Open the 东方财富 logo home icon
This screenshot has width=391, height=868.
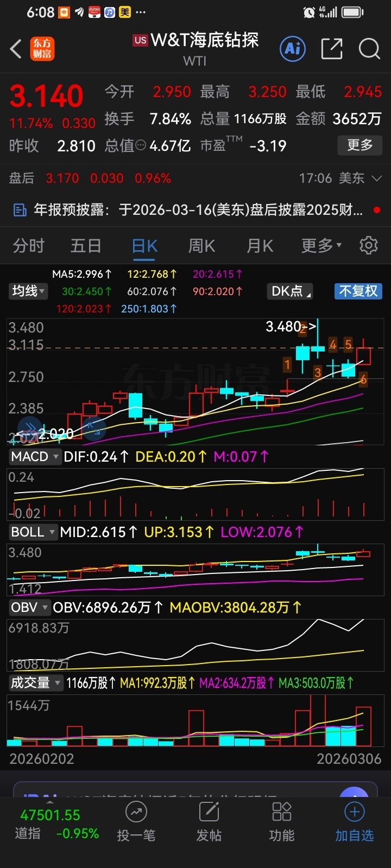coord(42,49)
